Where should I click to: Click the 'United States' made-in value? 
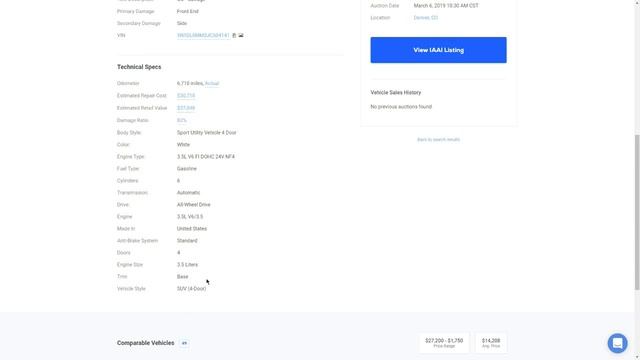click(192, 229)
